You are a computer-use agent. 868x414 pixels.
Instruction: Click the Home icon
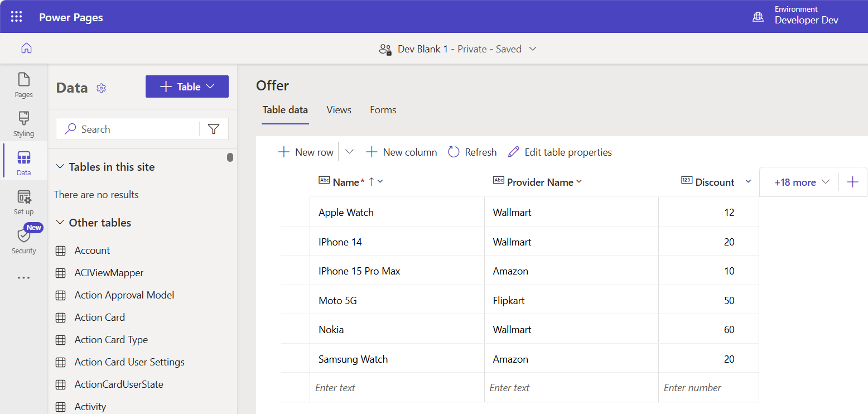[26, 49]
